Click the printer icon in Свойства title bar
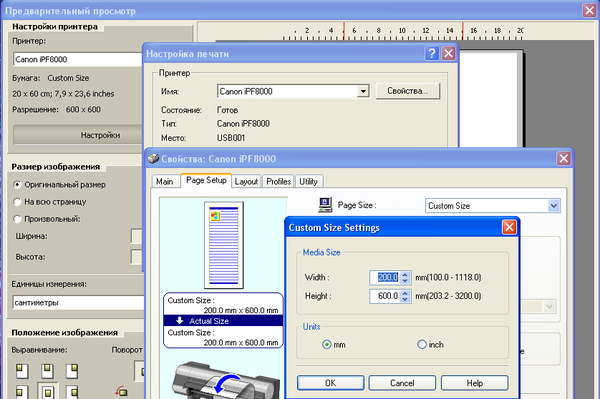The image size is (600, 399). 153,158
